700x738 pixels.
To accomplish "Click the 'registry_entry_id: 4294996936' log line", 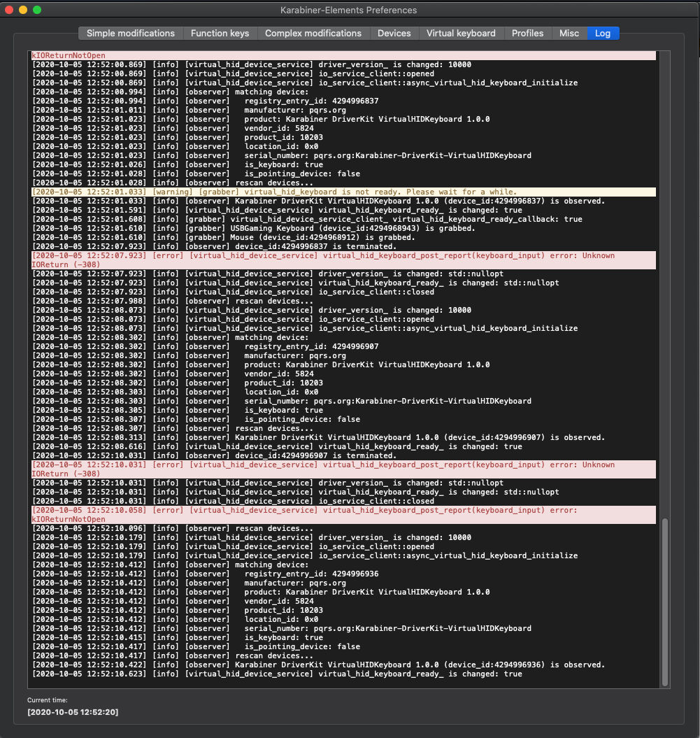I will [205, 574].
